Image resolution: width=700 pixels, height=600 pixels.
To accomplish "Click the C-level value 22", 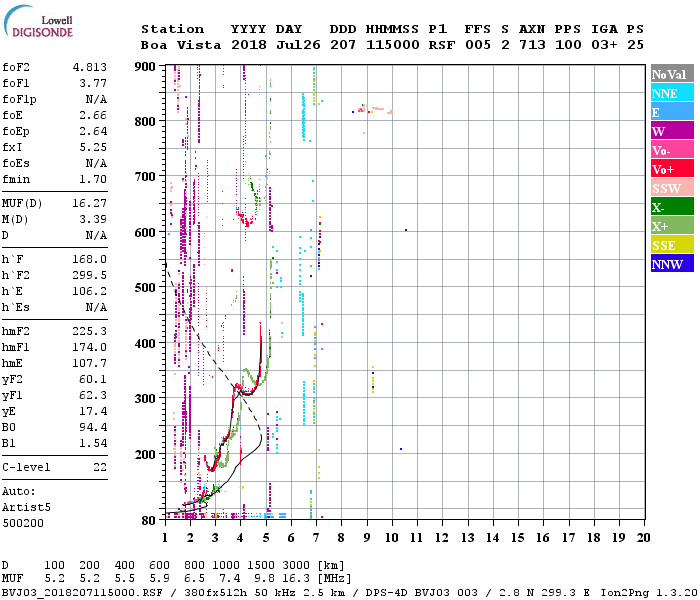I will [100, 467].
